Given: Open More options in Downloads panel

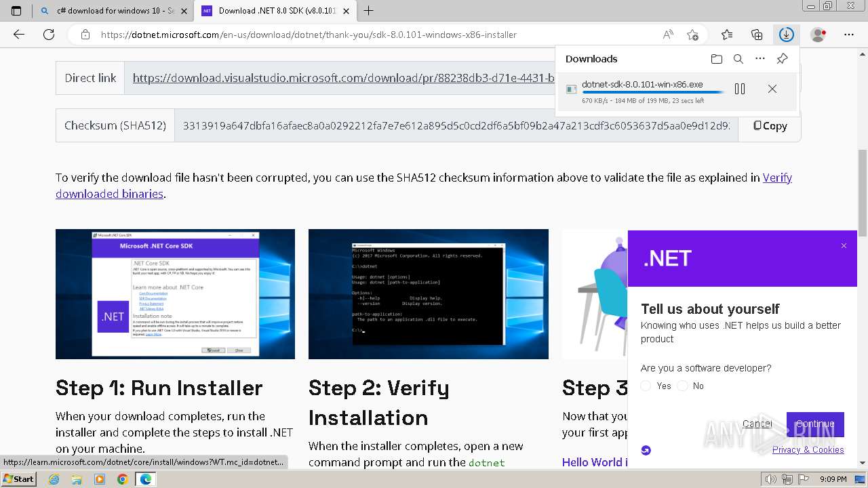Looking at the screenshot, I should 760,59.
